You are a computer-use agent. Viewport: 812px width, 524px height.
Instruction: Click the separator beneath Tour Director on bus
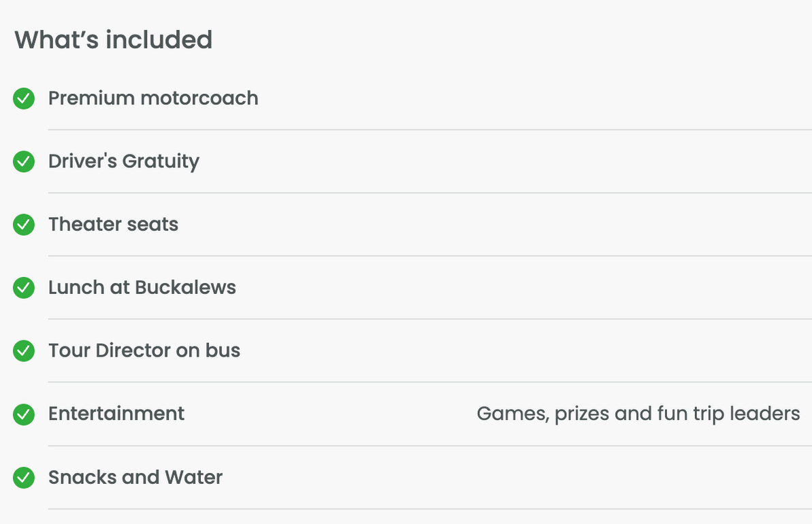pos(429,382)
